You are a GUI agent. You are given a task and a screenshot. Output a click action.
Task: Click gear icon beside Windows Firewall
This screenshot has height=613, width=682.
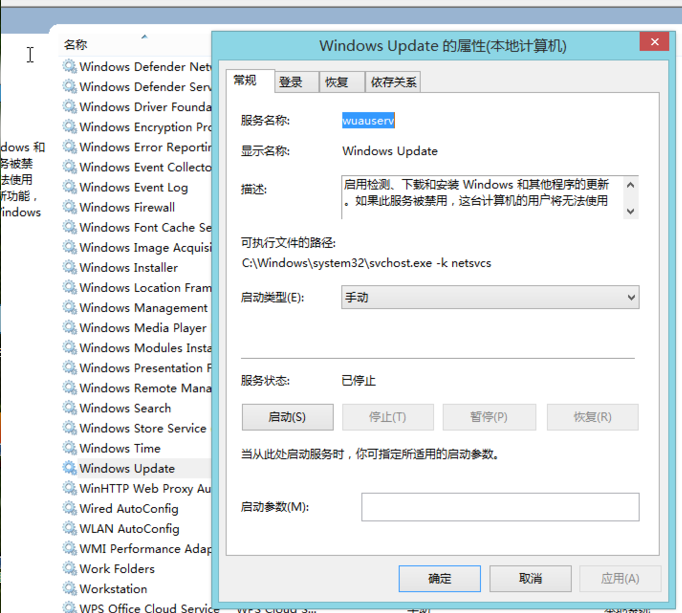(69, 207)
